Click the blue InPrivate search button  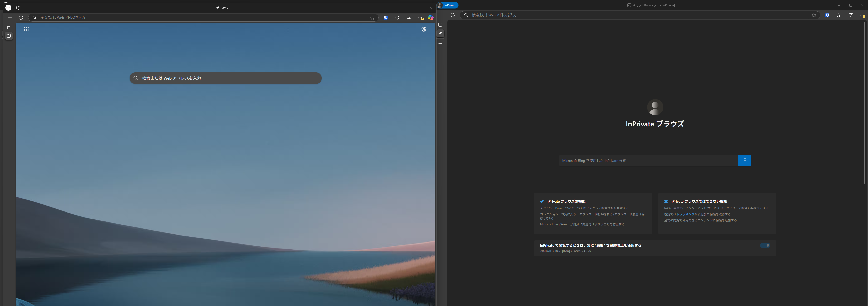[744, 161]
